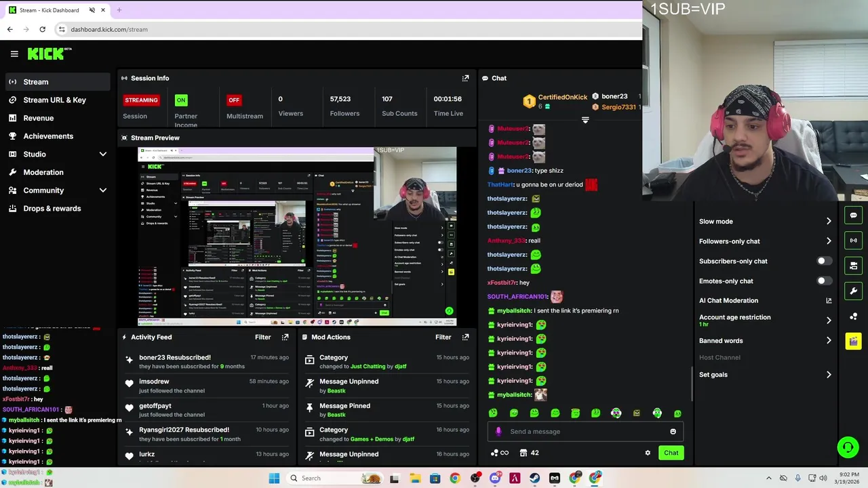Open Steam from the taskbar

pos(535,479)
